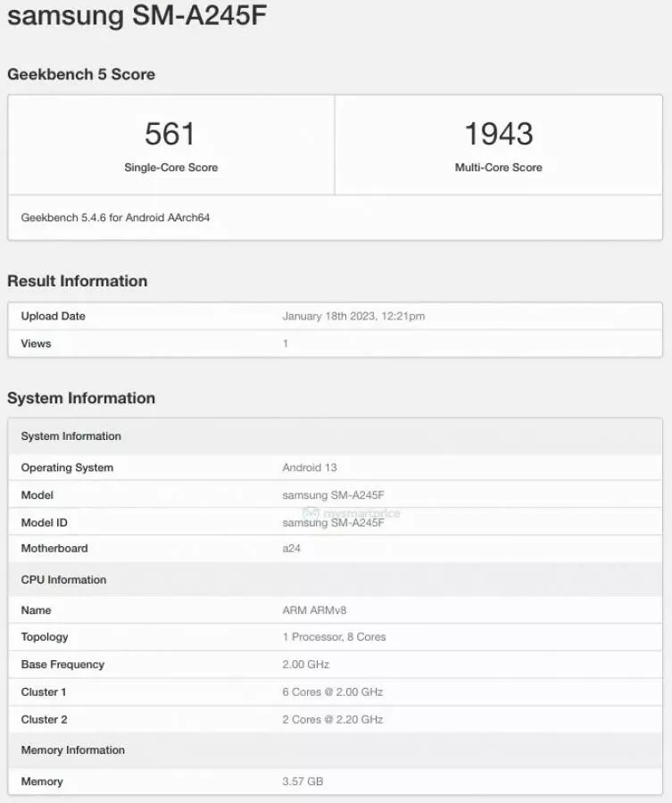Click the Views row label
The height and width of the screenshot is (803, 672).
point(36,344)
